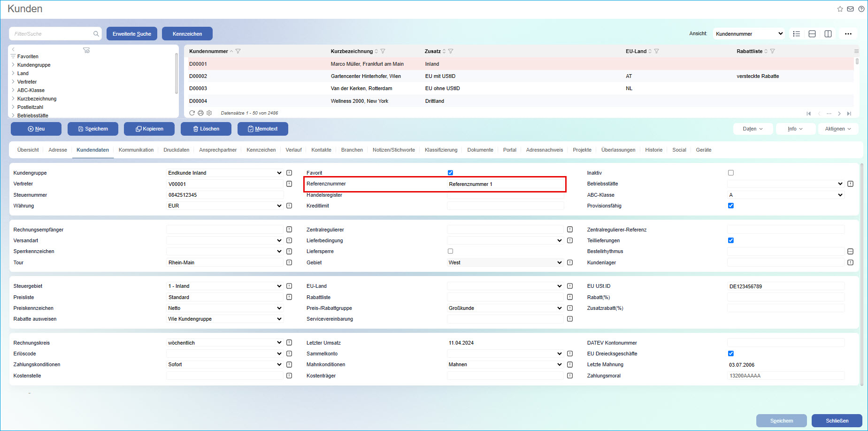Click the Löschen button

pos(206,129)
